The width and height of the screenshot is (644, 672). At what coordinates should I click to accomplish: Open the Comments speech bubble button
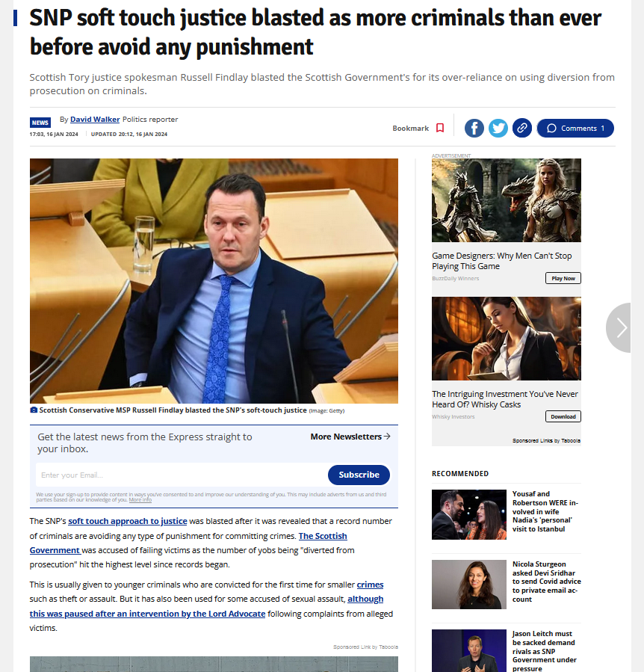575,128
